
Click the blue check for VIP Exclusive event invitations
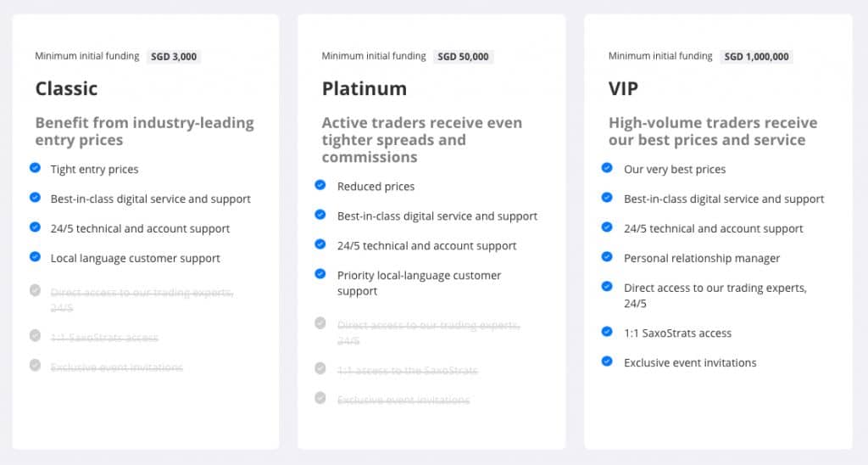click(607, 361)
